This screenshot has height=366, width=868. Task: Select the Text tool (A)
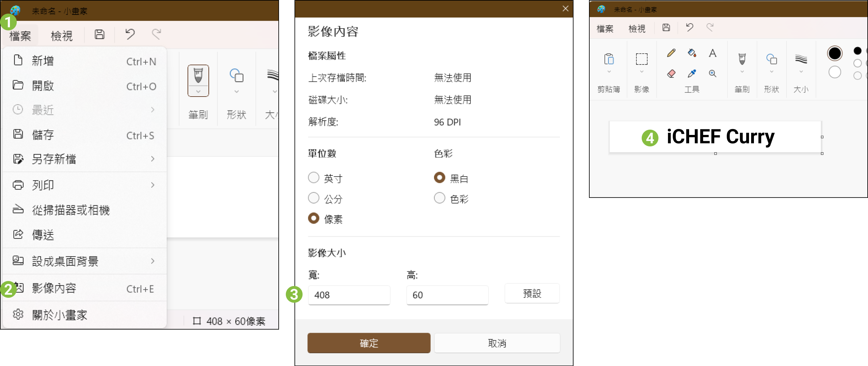[x=712, y=53]
